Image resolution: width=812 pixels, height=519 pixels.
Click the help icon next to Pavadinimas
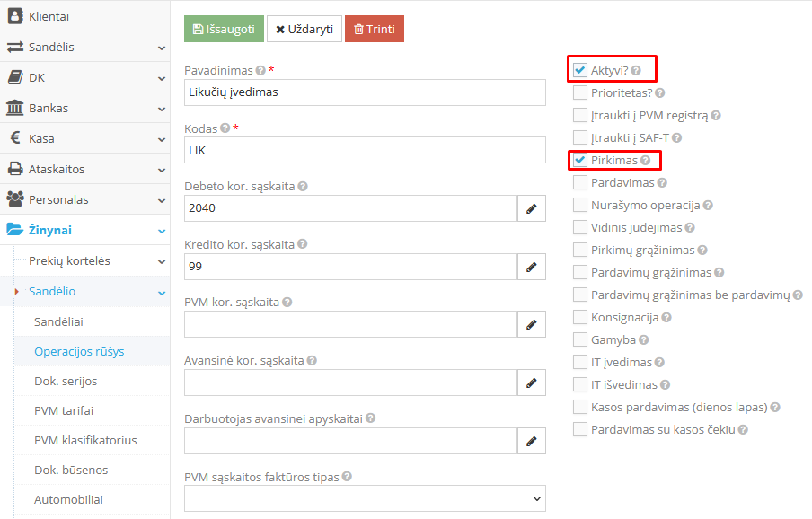click(260, 70)
